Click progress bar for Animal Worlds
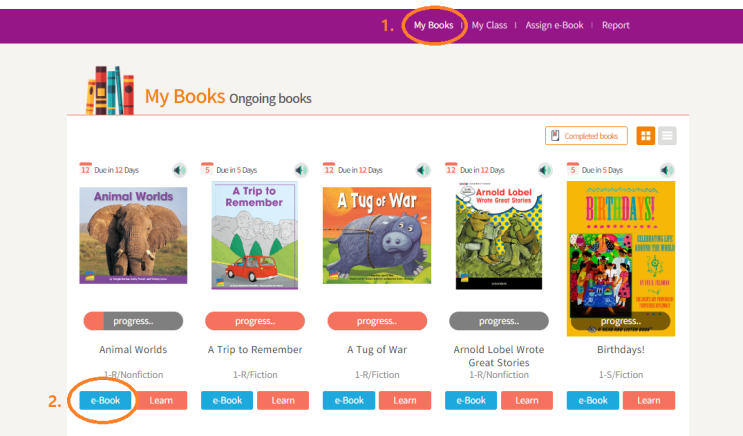743x436 pixels. click(132, 321)
